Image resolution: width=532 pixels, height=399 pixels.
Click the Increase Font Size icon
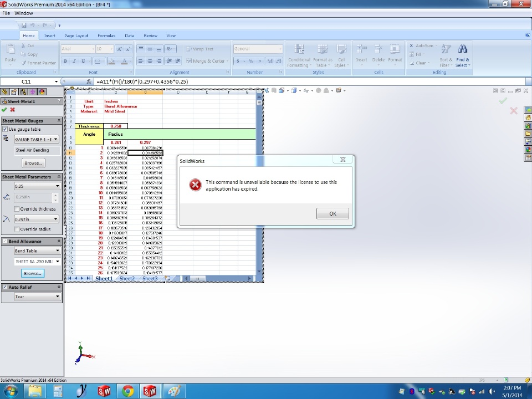pyautogui.click(x=119, y=49)
